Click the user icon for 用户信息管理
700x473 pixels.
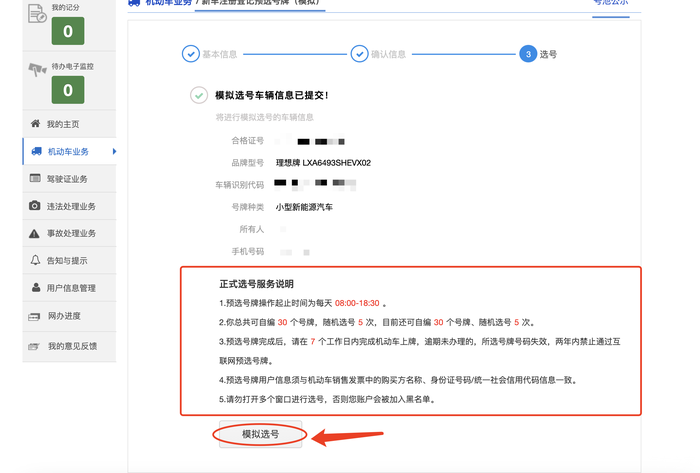(x=36, y=288)
